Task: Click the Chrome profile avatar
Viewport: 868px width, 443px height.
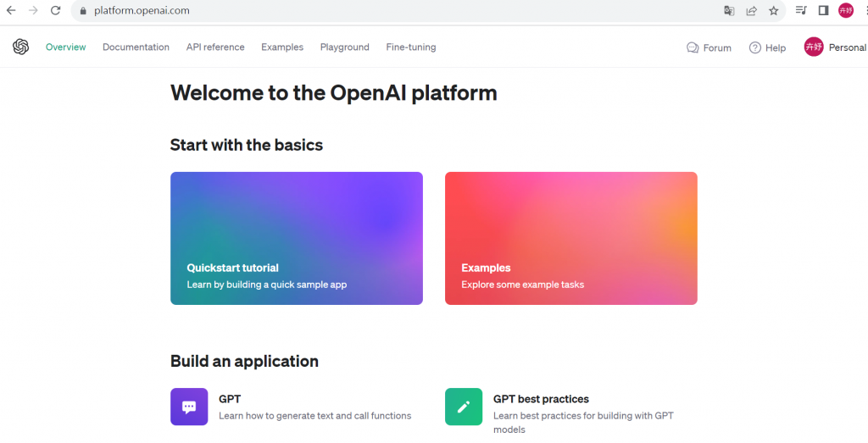Action: coord(846,10)
